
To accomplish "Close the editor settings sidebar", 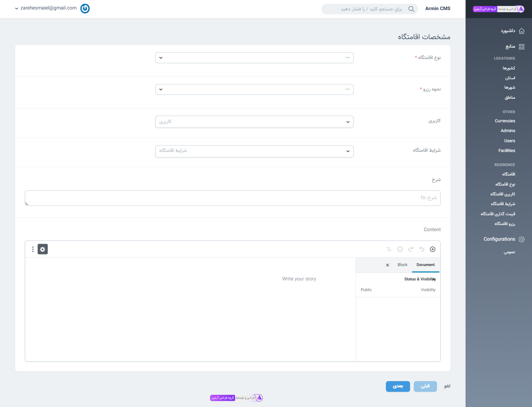I will (387, 265).
